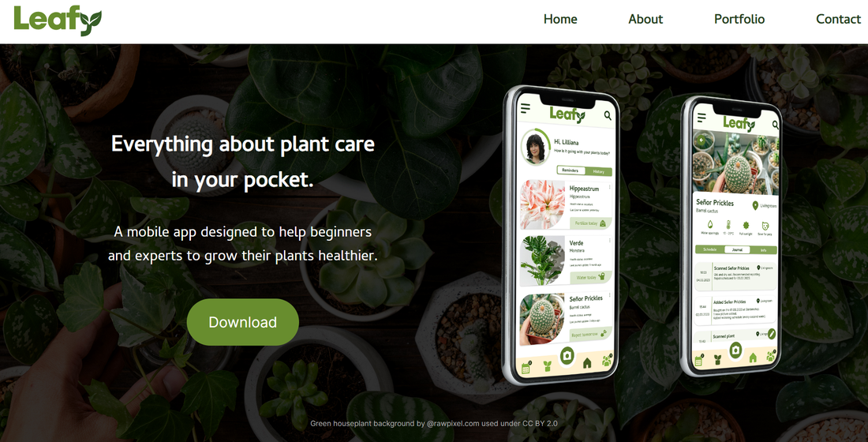Switch to Reminders toggle on the left phone

tap(571, 170)
